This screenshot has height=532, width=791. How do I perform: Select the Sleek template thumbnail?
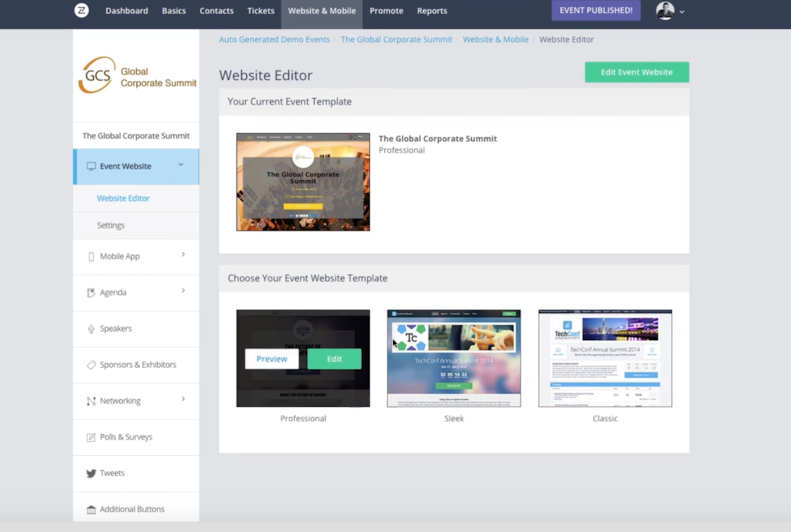[454, 358]
